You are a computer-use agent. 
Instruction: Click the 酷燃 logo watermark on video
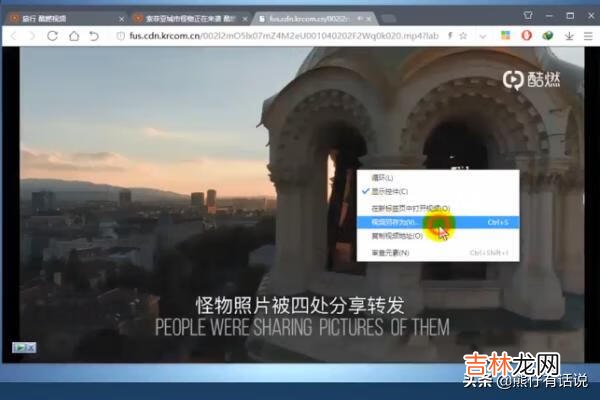click(x=526, y=80)
